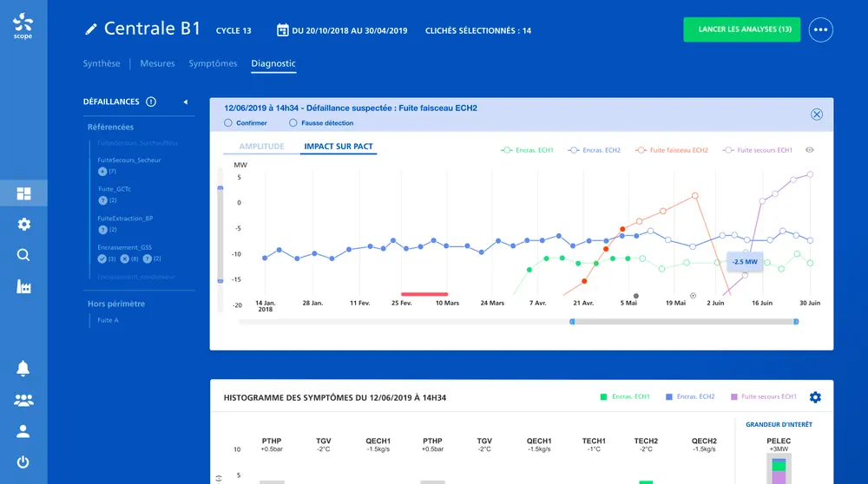This screenshot has width=868, height=484.
Task: Click the Référencées section heading
Action: tap(110, 128)
